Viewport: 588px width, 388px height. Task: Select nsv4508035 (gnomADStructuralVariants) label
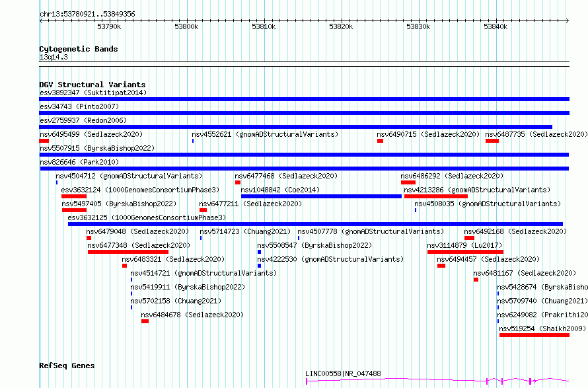click(x=488, y=204)
